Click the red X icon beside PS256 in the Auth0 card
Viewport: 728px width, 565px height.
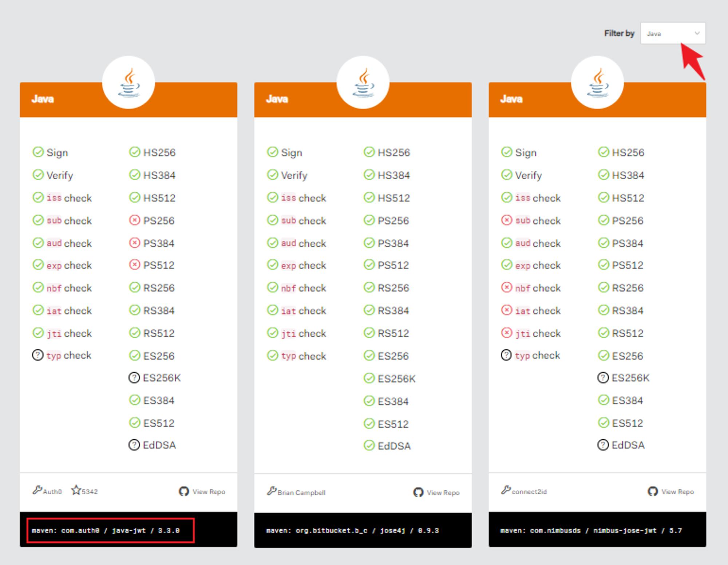[x=134, y=220]
